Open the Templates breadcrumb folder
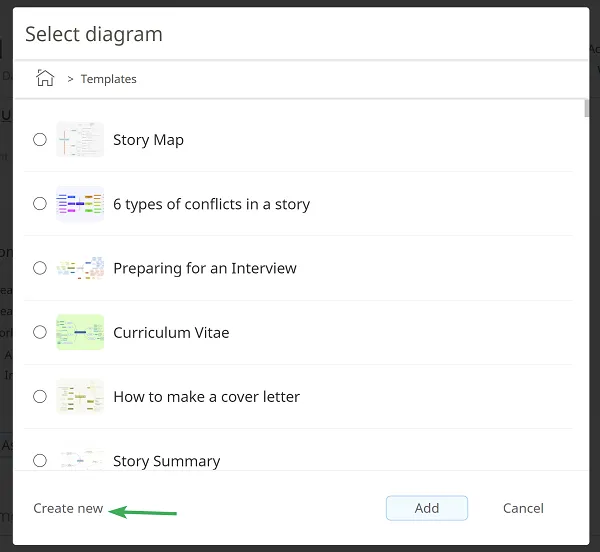Screen dimensions: 600x552 click(108, 79)
